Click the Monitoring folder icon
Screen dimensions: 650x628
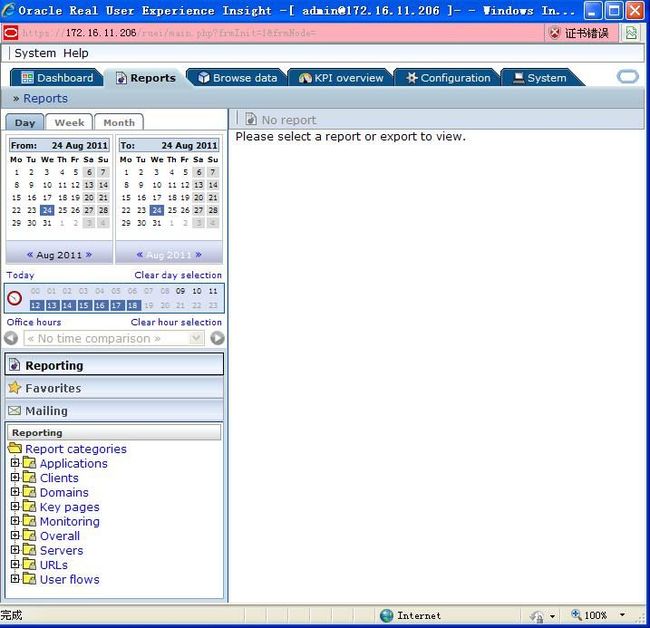29,520
